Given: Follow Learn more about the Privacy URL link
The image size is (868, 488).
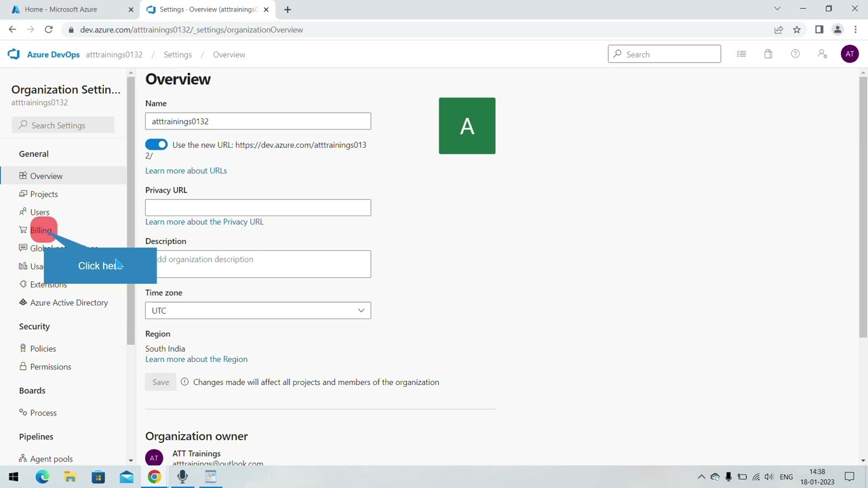Looking at the screenshot, I should pos(204,222).
